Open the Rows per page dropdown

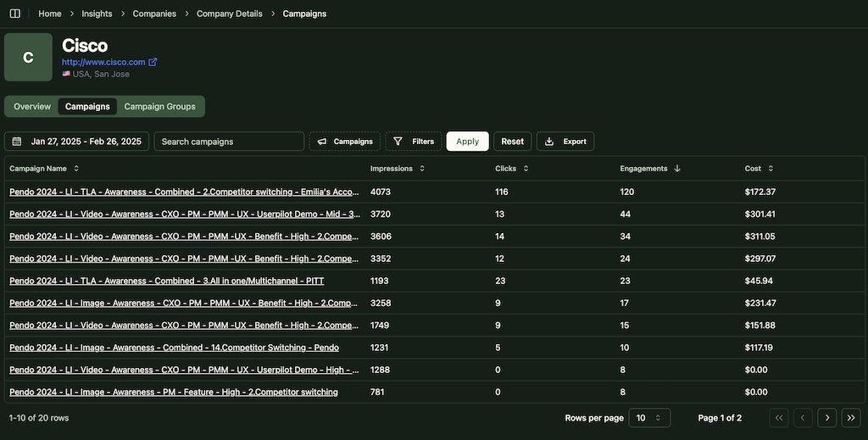tap(649, 418)
